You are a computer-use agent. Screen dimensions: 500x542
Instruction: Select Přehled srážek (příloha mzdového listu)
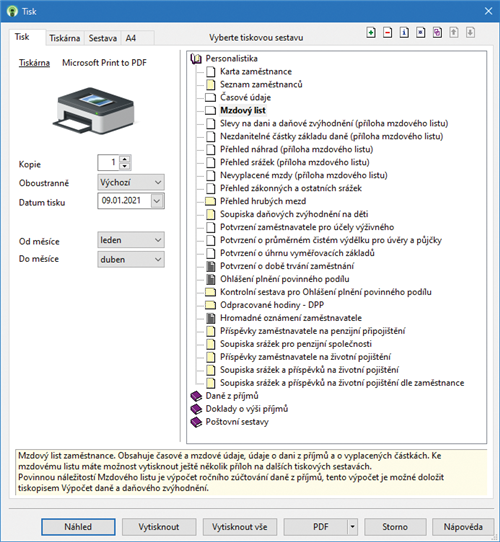point(295,162)
